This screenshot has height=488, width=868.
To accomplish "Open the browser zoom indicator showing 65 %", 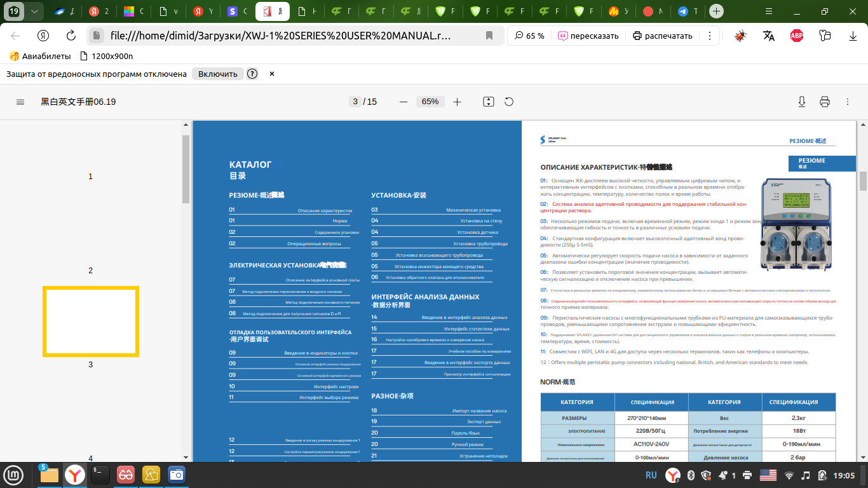I will [531, 36].
